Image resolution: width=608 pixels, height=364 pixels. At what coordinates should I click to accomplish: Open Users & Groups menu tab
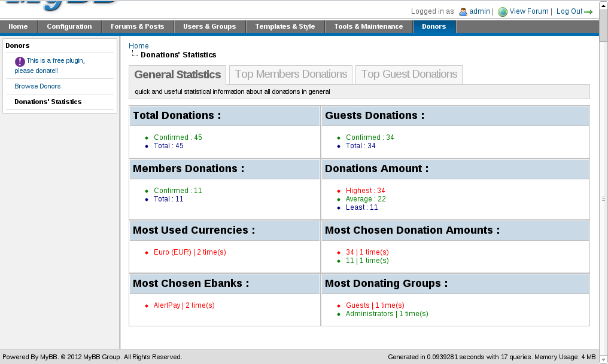click(x=209, y=26)
